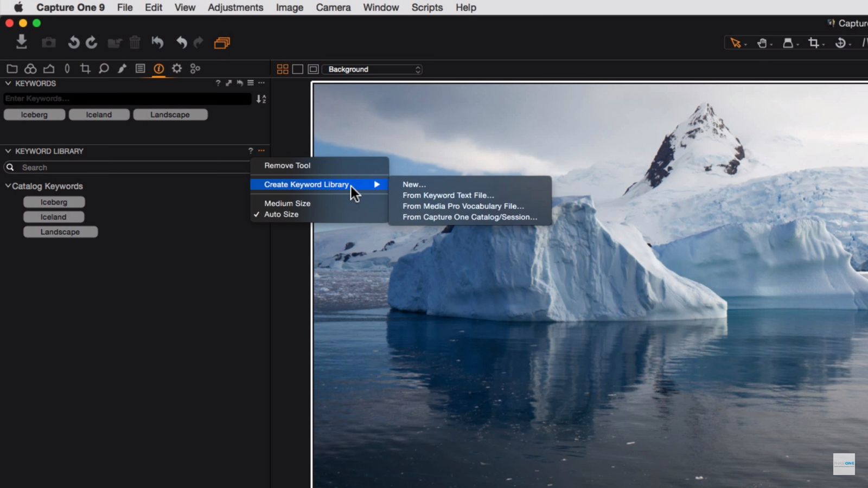Select Create Keyword Library submenu entry

320,184
